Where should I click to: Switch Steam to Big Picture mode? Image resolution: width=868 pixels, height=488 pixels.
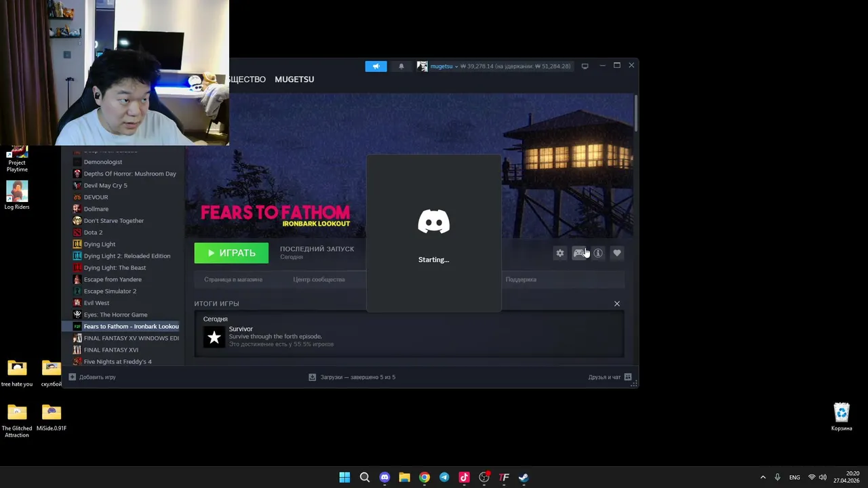tap(585, 66)
